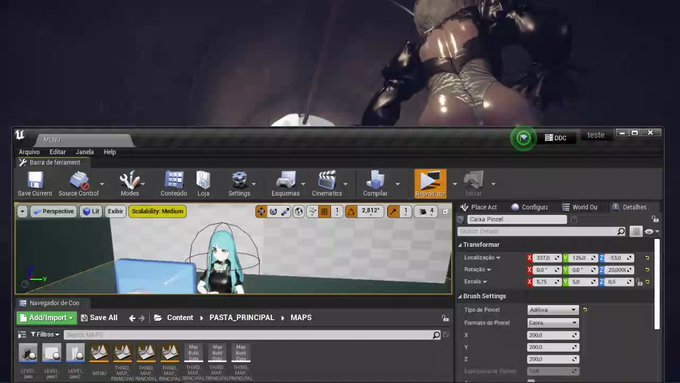The height and width of the screenshot is (383, 680).
Task: Click the property matrix grid icon in Details
Action: (x=636, y=232)
